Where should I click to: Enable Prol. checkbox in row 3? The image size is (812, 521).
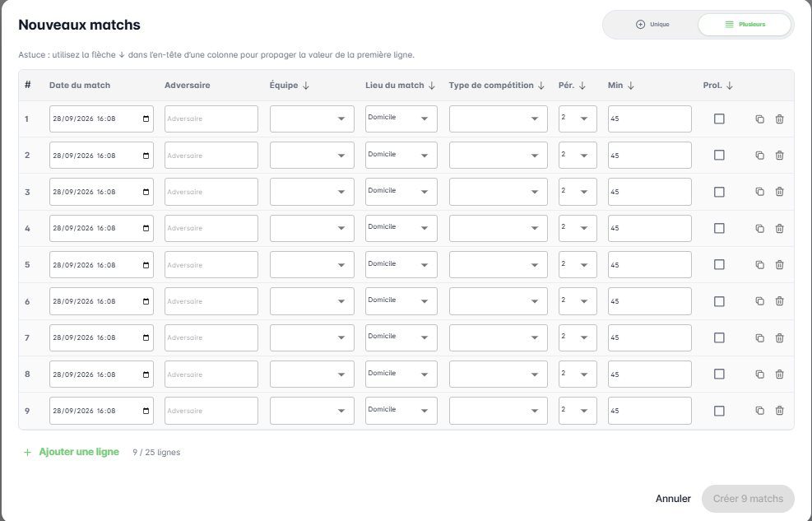719,192
